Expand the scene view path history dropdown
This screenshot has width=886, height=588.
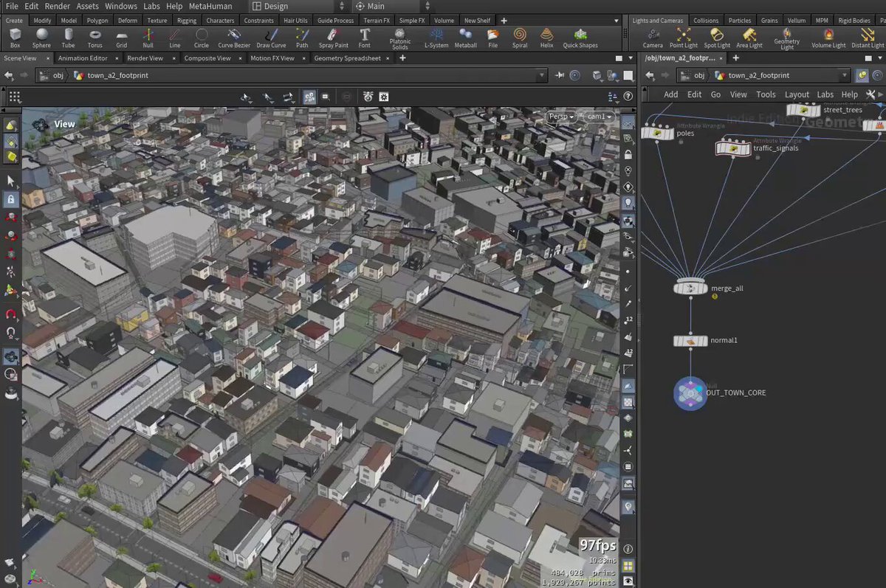[542, 75]
